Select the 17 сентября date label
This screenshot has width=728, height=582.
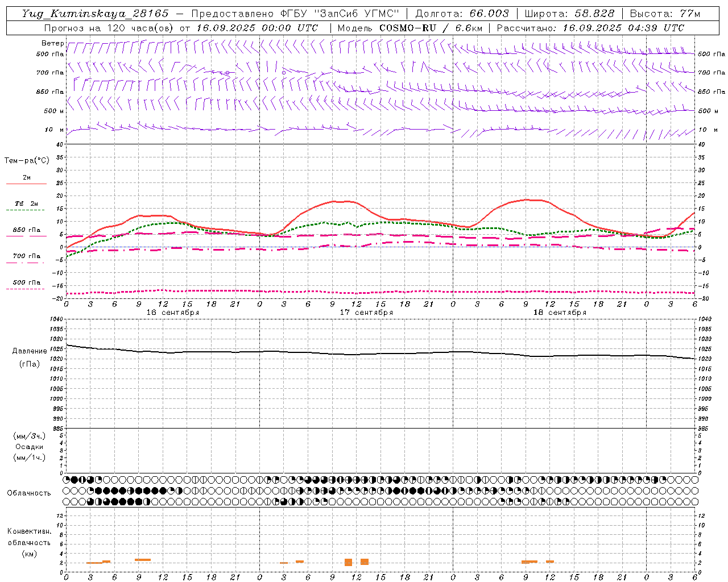[x=366, y=313]
